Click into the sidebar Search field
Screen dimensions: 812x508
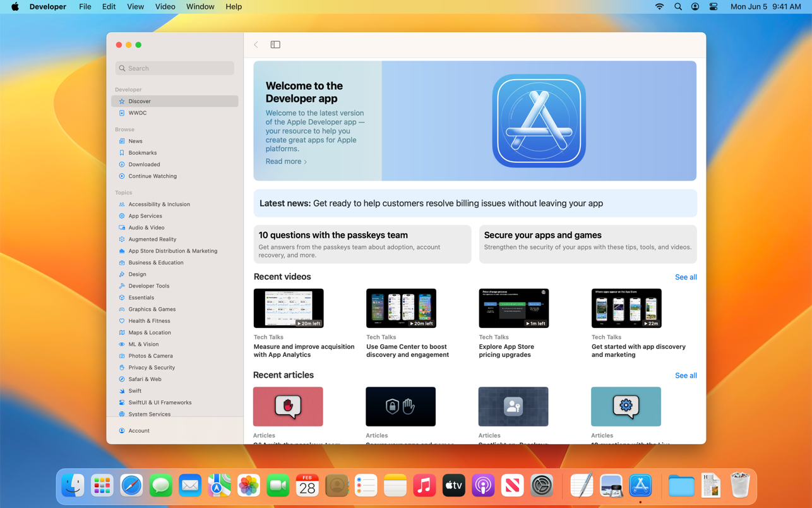click(x=175, y=68)
